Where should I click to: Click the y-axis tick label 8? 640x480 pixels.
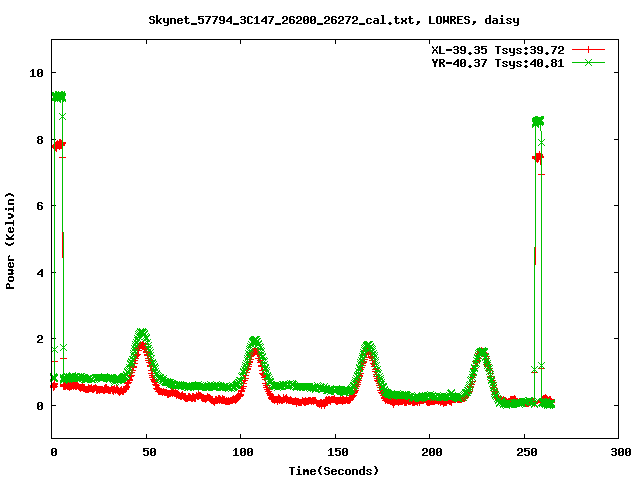pos(40,140)
